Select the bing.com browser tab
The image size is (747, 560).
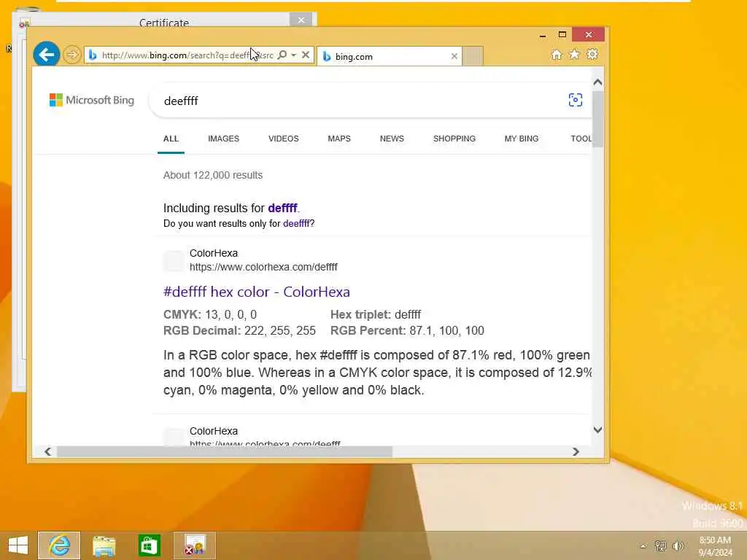tap(390, 56)
